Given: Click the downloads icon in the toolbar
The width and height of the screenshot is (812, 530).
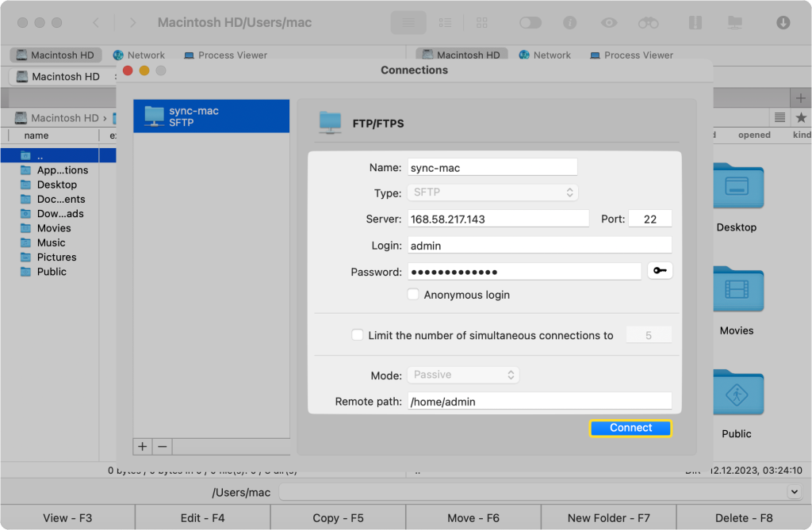Looking at the screenshot, I should (x=783, y=22).
